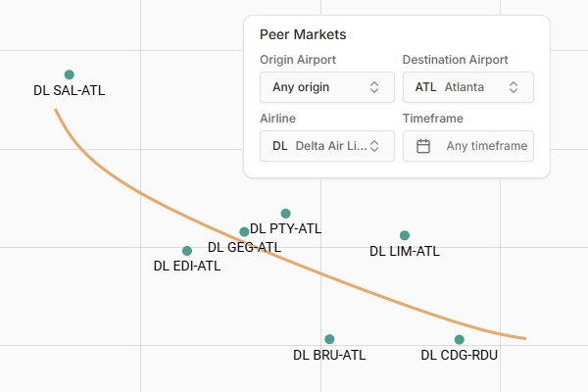Image resolution: width=588 pixels, height=392 pixels.
Task: Select the DL CDG-RDU data point
Action: (x=459, y=339)
